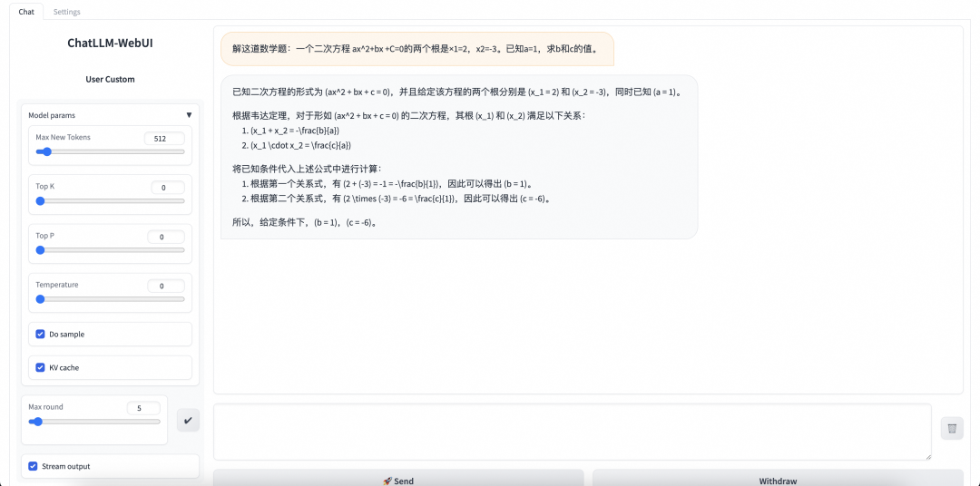Viewport: 980px width, 486px height.
Task: Open the Settings tab
Action: click(67, 12)
